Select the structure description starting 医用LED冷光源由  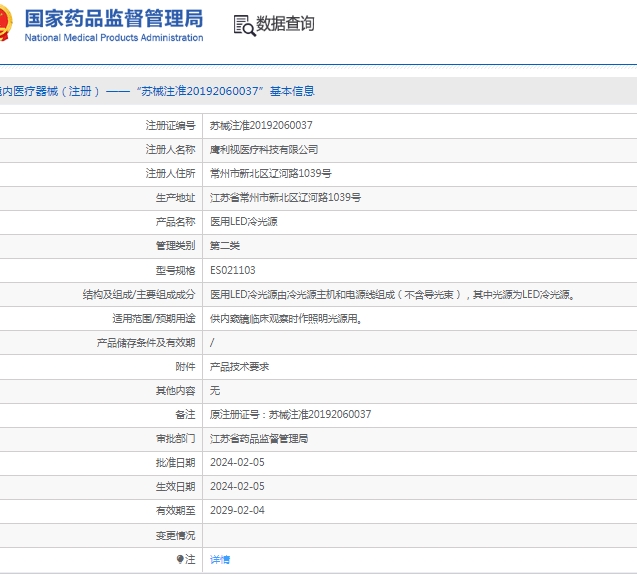(393, 294)
